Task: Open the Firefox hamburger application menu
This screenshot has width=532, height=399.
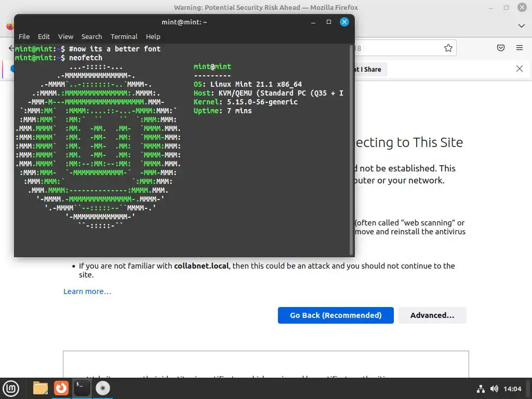Action: pos(520,48)
